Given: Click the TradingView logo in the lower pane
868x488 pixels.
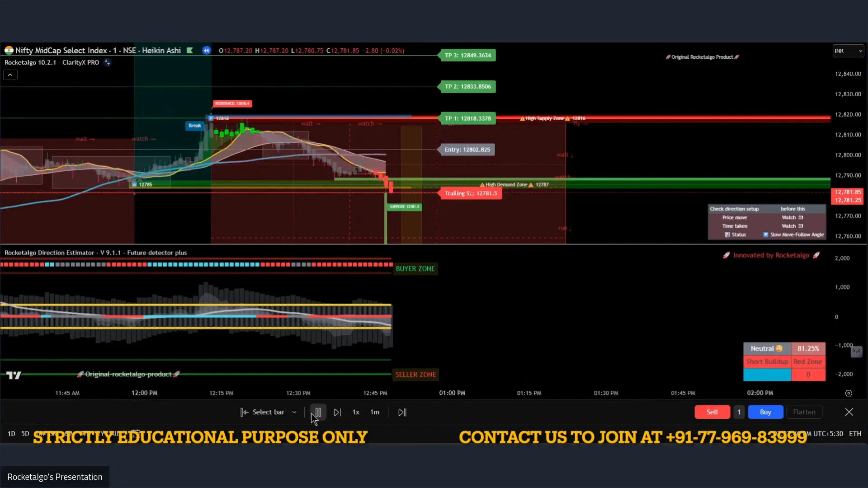Looking at the screenshot, I should click(x=14, y=375).
